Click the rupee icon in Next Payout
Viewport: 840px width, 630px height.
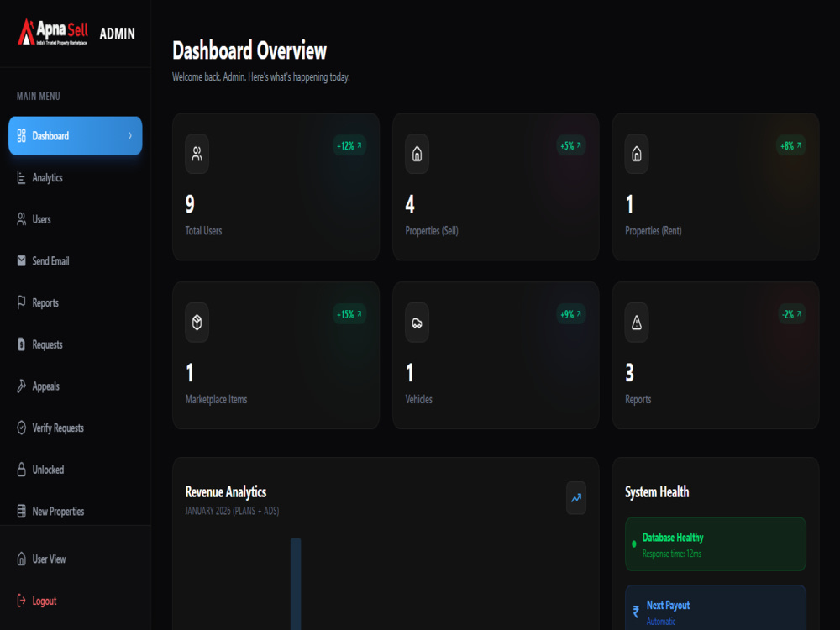click(636, 612)
